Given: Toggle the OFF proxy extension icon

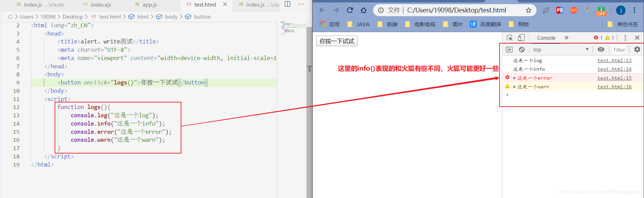Looking at the screenshot, I should click(x=601, y=11).
